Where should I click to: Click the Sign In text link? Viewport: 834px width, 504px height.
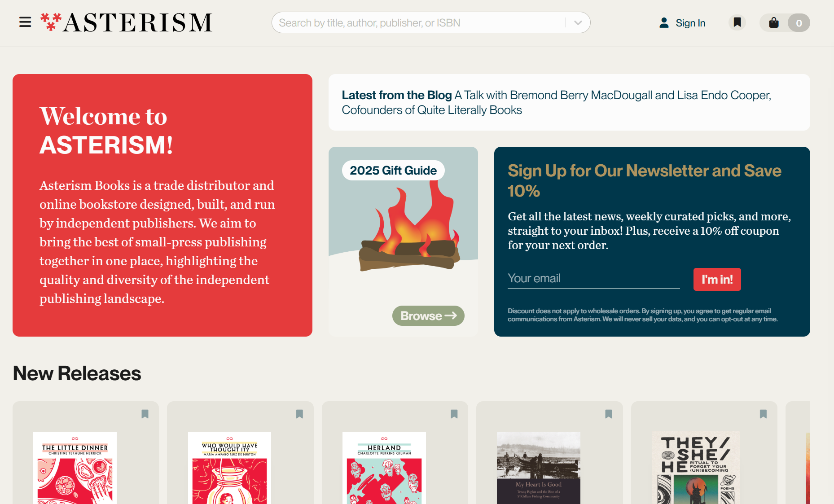coord(690,23)
